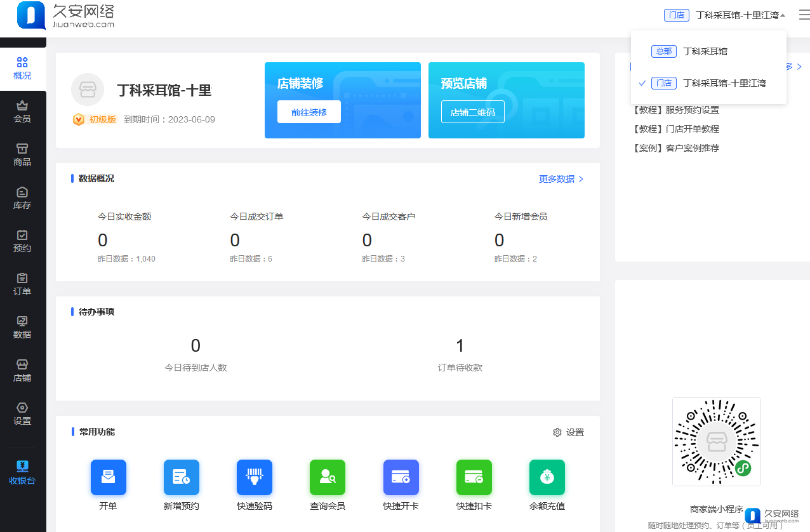Click the store avatar icon beside 丁科采耳馆-十里
Screen dimensions: 810x532
pos(88,90)
